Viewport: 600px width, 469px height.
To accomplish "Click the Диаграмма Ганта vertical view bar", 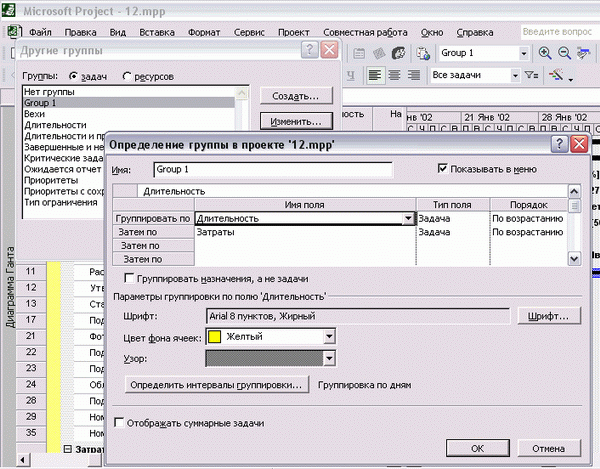I will tap(10, 287).
